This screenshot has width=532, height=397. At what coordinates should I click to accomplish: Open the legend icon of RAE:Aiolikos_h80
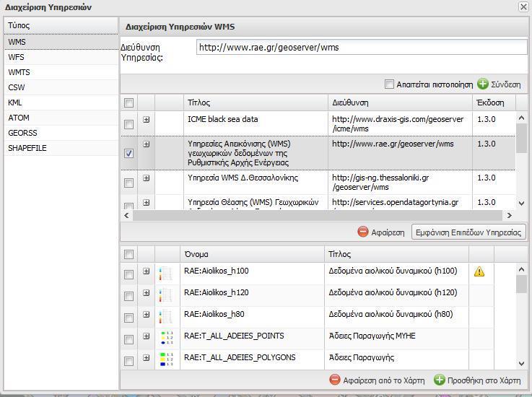point(165,318)
